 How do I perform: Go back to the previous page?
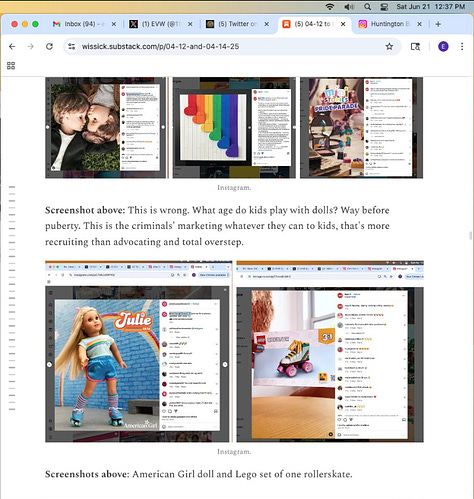tap(12, 46)
